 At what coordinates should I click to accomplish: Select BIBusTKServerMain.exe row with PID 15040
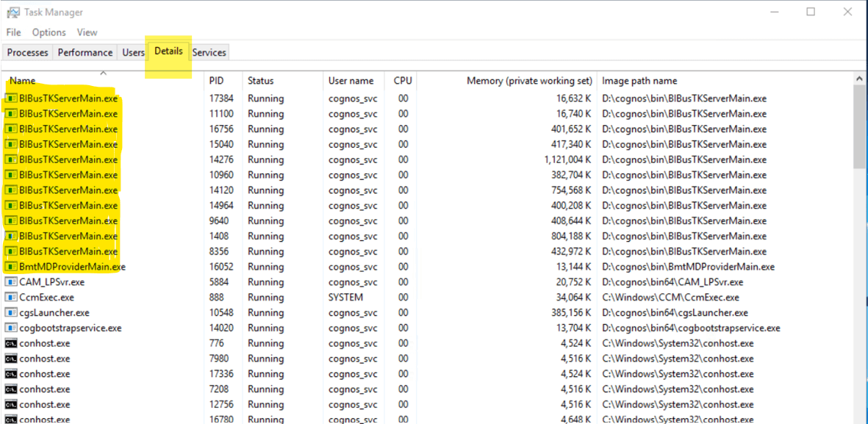click(x=427, y=145)
